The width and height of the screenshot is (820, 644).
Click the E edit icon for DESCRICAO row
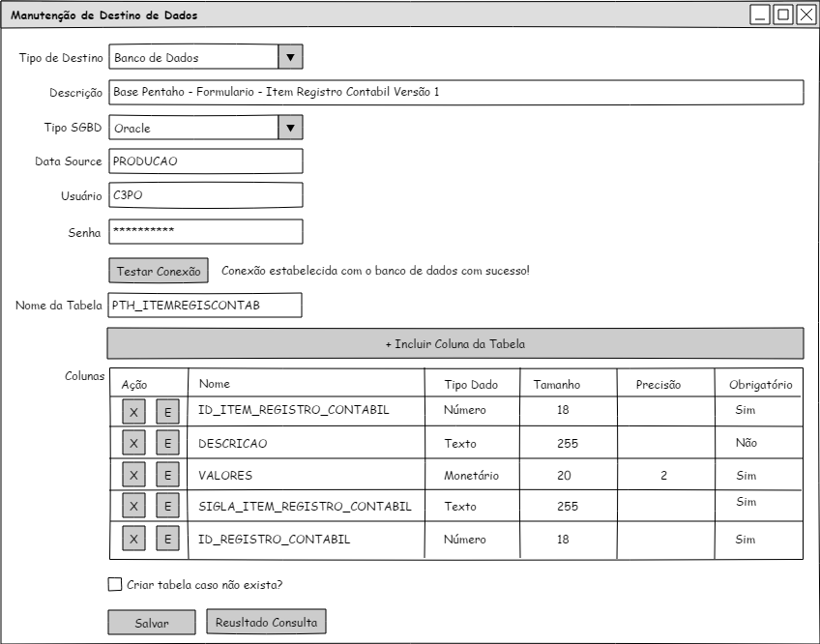167,444
